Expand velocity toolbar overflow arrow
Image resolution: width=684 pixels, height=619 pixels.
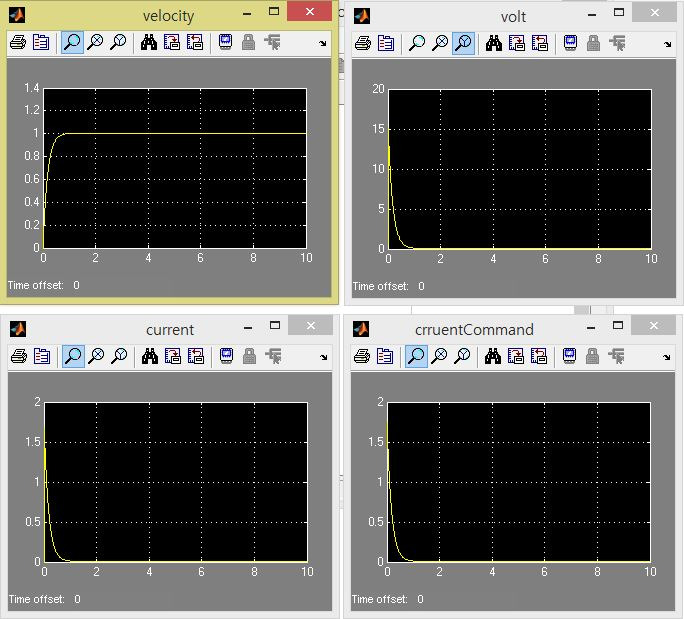coord(322,43)
